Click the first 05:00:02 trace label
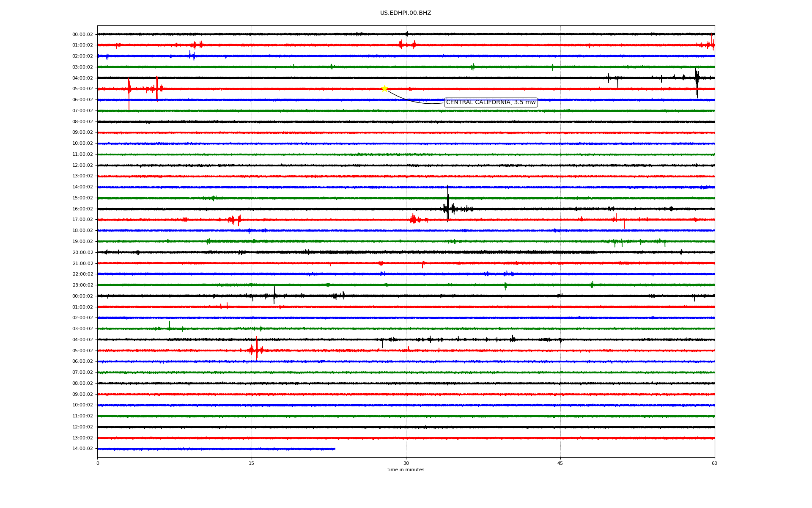The image size is (812, 508). tap(82, 89)
